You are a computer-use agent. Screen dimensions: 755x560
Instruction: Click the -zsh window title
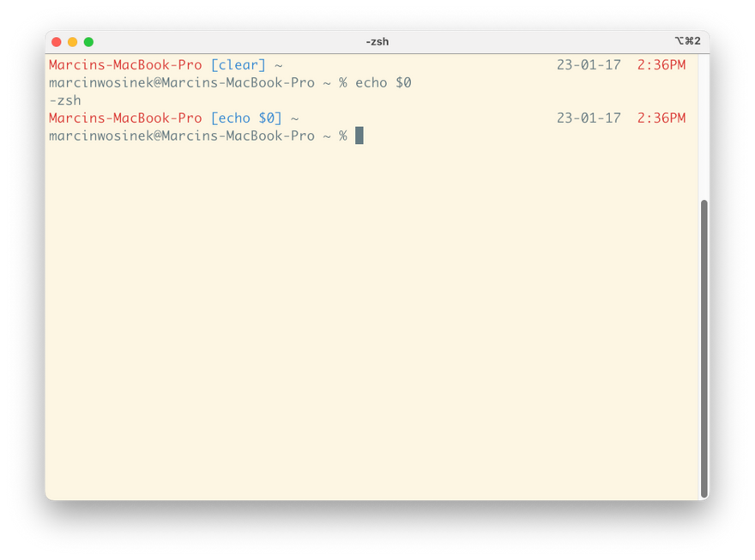click(377, 41)
